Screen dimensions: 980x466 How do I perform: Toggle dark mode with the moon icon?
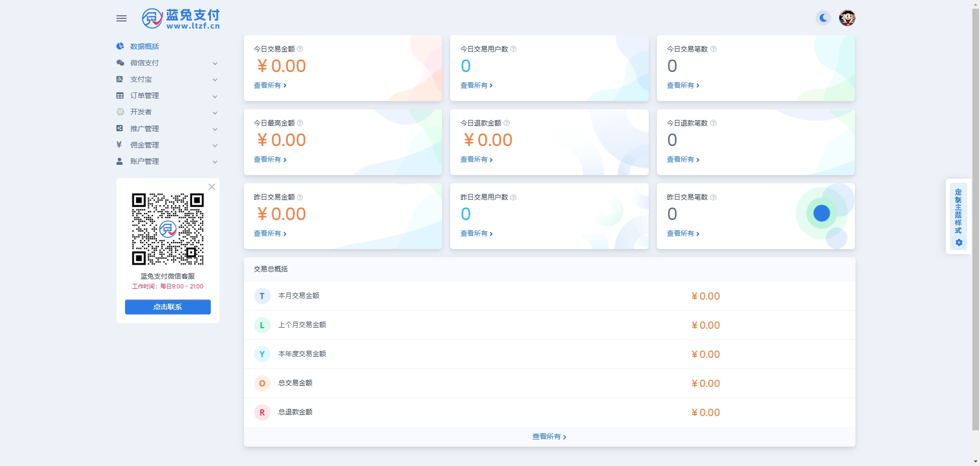[823, 18]
